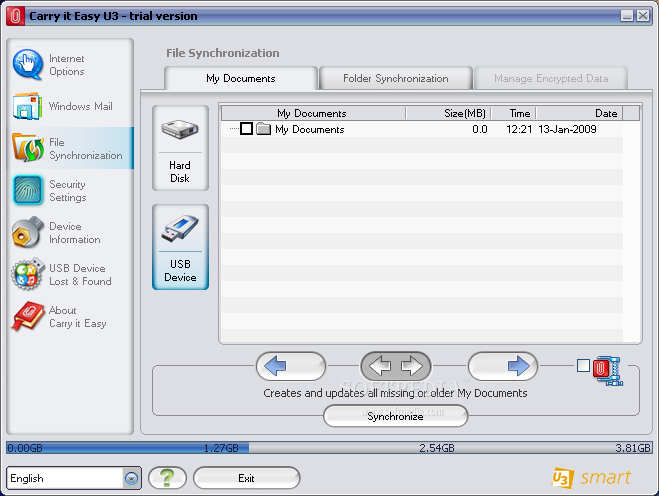
Task: Open the About Carry it Easy book icon
Action: 28,316
